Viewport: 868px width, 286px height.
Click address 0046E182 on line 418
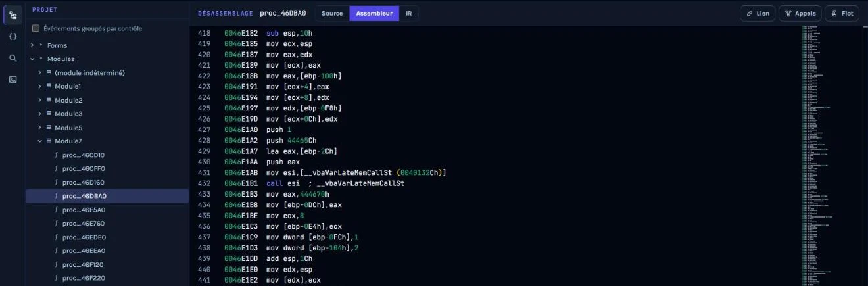pyautogui.click(x=240, y=33)
